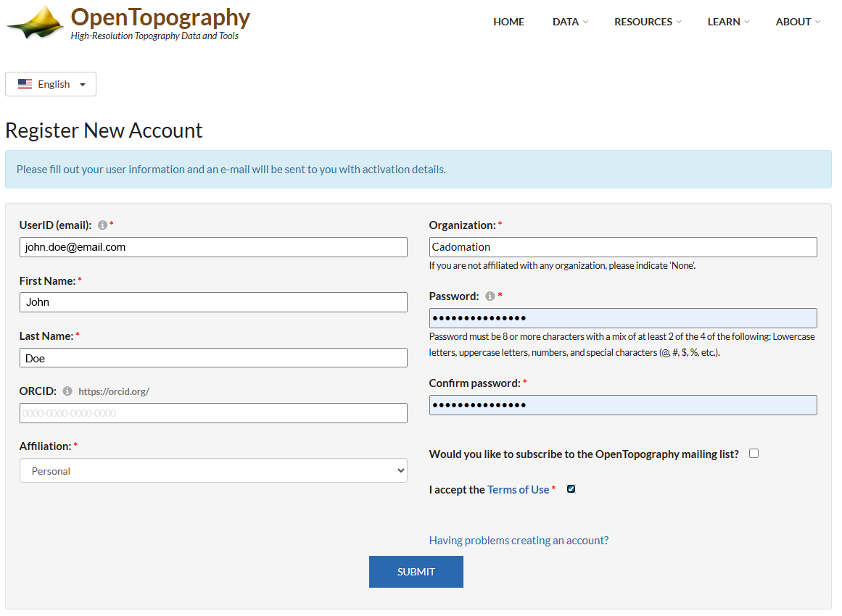Click the OpenTopography title text
Image resolution: width=842 pixels, height=616 pixels.
click(x=160, y=17)
